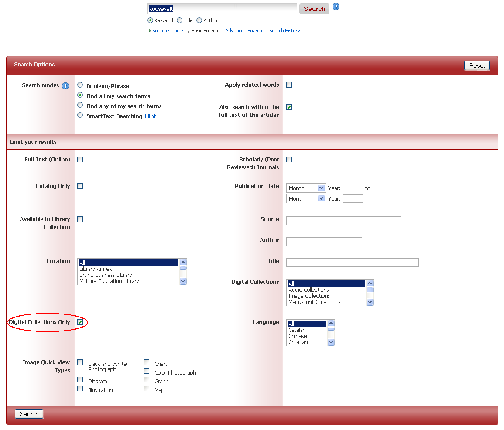
Task: Click the bottom Search button
Action: (x=29, y=414)
